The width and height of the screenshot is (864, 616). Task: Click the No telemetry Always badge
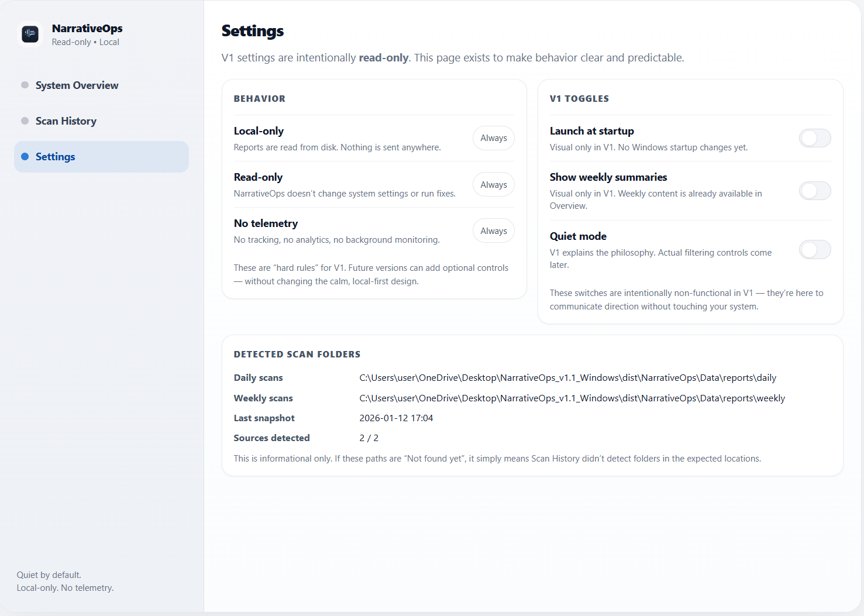pyautogui.click(x=493, y=231)
